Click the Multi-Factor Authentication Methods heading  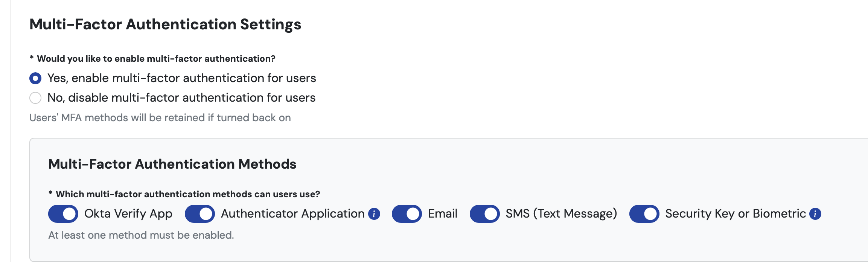[172, 164]
